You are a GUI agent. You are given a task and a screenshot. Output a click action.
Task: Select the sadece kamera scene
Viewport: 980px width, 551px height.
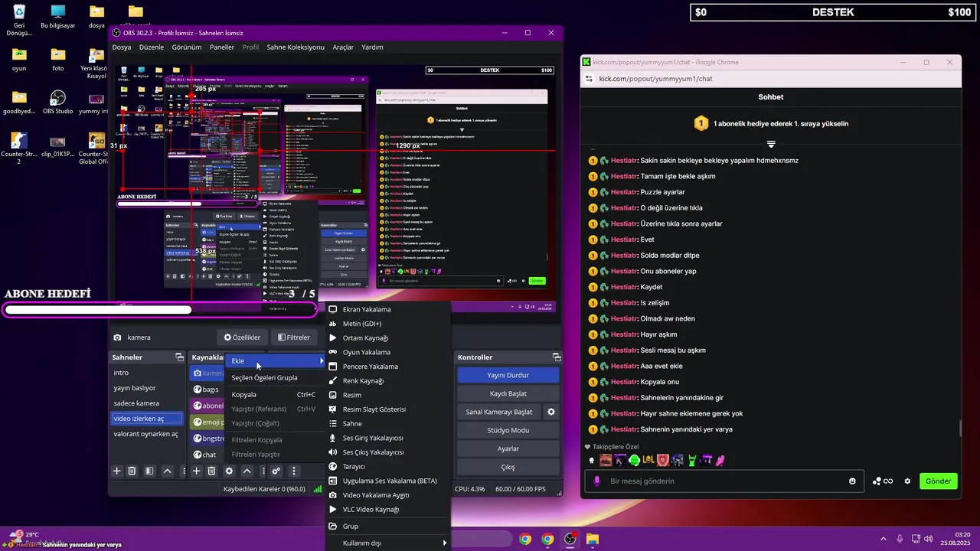pos(147,403)
